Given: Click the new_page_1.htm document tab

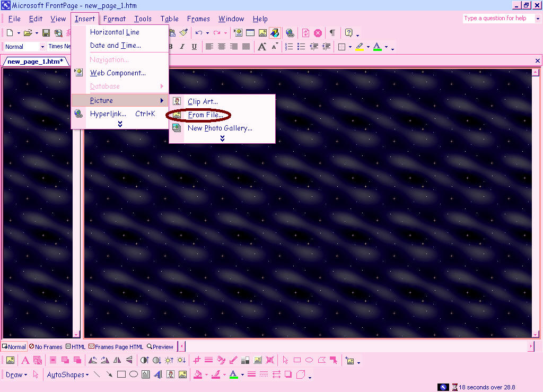Looking at the screenshot, I should click(36, 62).
